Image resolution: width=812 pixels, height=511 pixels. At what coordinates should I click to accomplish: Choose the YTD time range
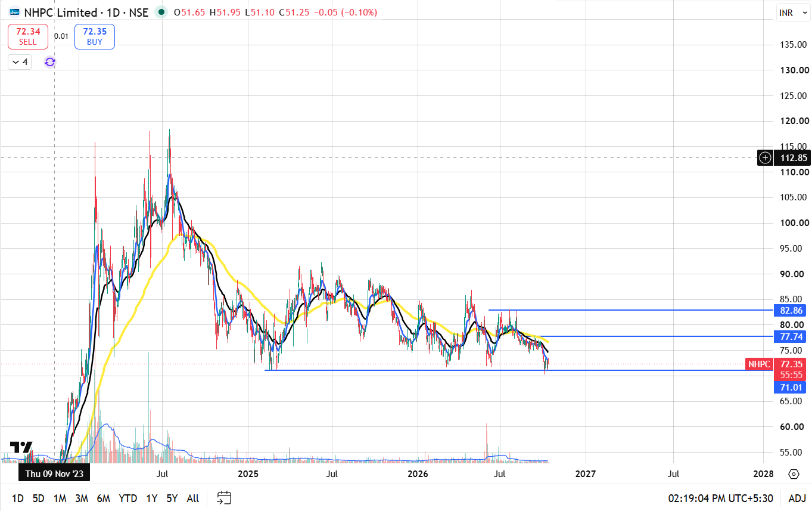127,498
